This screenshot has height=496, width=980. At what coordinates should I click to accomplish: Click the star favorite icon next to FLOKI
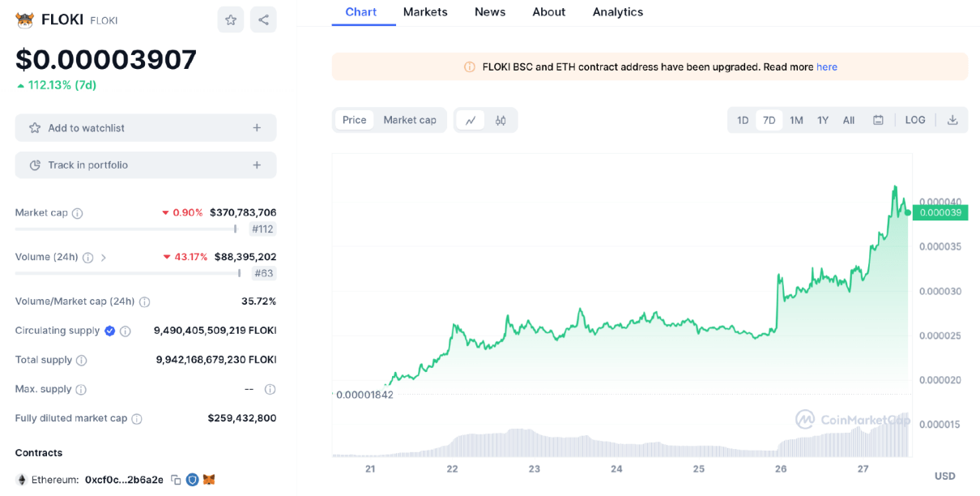click(x=231, y=20)
